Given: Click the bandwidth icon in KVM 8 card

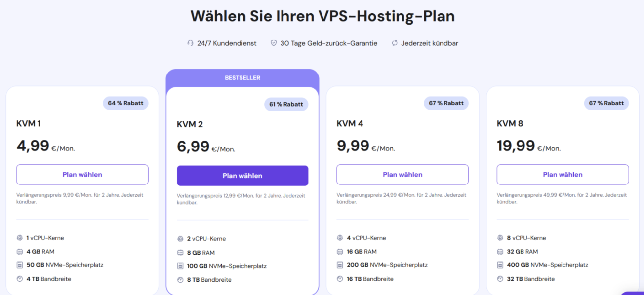Looking at the screenshot, I should [x=501, y=279].
